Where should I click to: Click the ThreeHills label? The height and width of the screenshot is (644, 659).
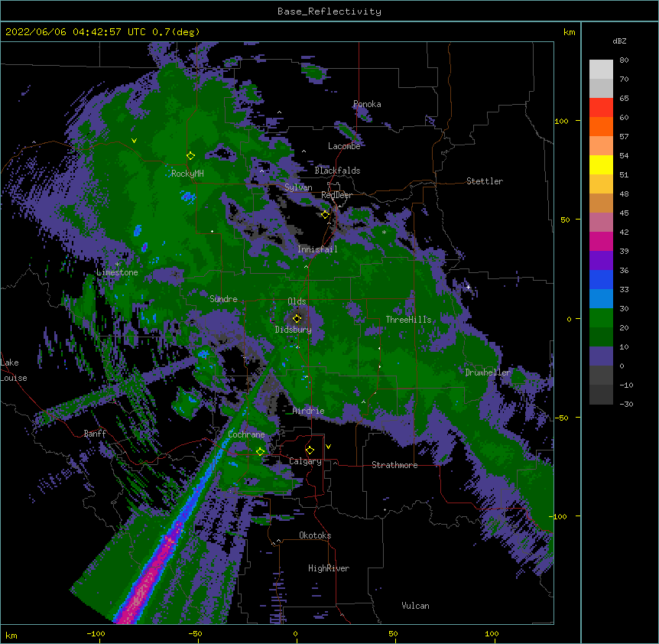[408, 320]
